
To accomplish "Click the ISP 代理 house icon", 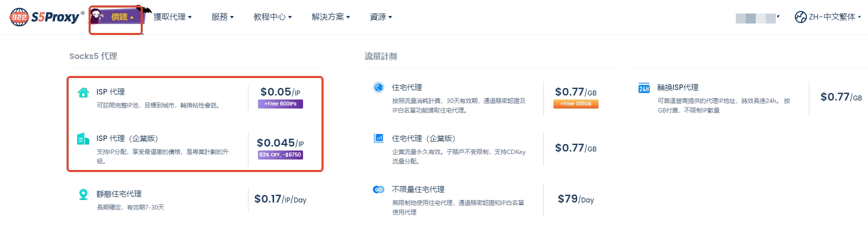I will coord(83,92).
